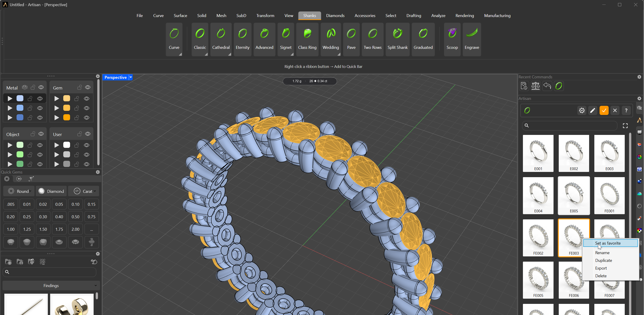Open the Engrave tool
This screenshot has height=315, width=644.
pos(472,39)
